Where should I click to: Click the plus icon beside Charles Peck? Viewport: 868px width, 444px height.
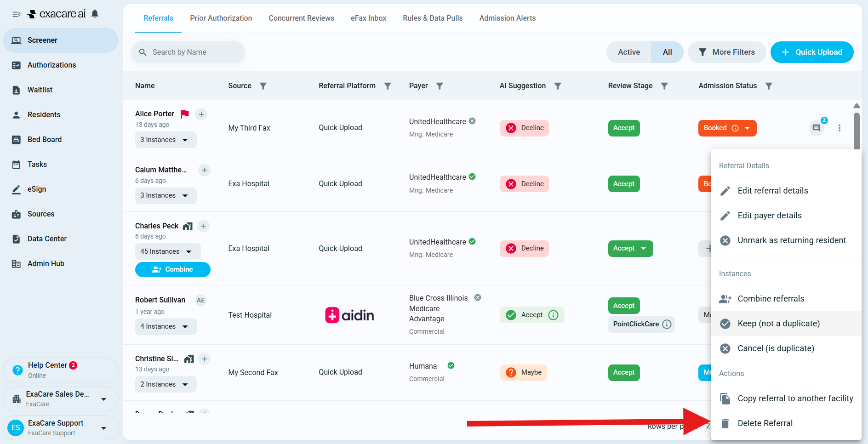click(203, 226)
